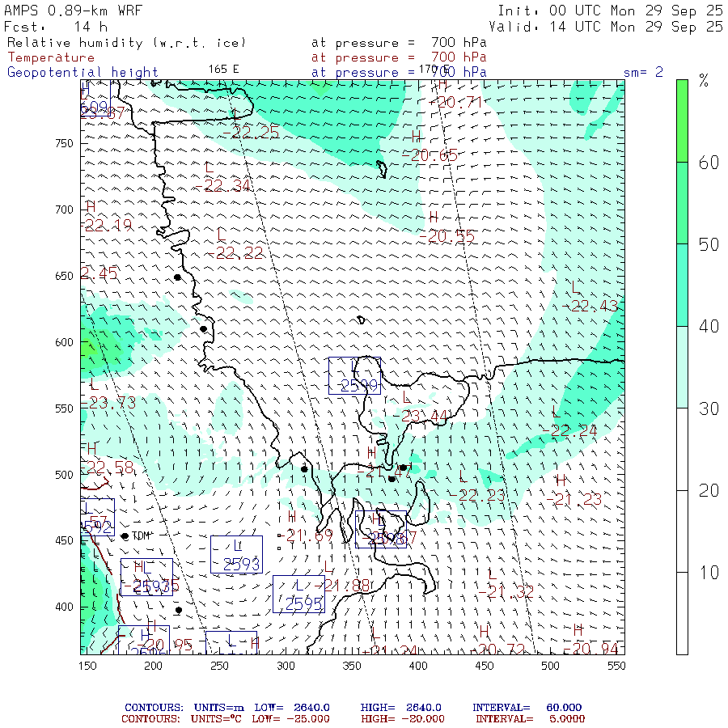Click the 250 x-axis tick label

219,666
